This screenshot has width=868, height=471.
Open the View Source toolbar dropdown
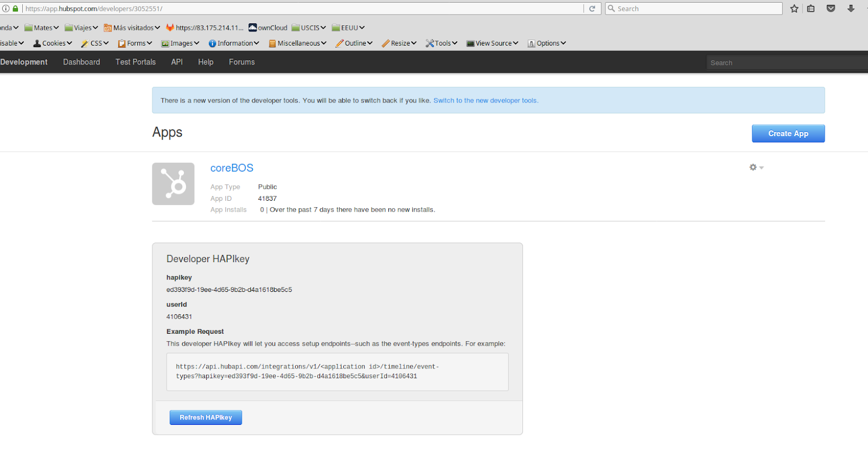tap(493, 43)
